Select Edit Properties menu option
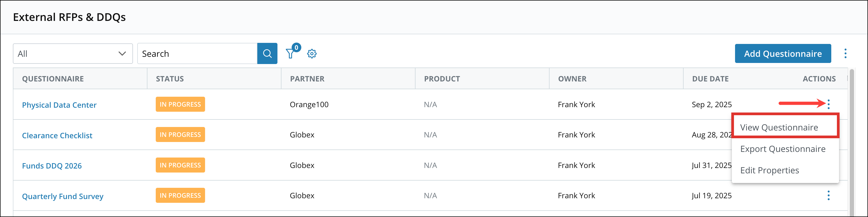 click(x=770, y=170)
